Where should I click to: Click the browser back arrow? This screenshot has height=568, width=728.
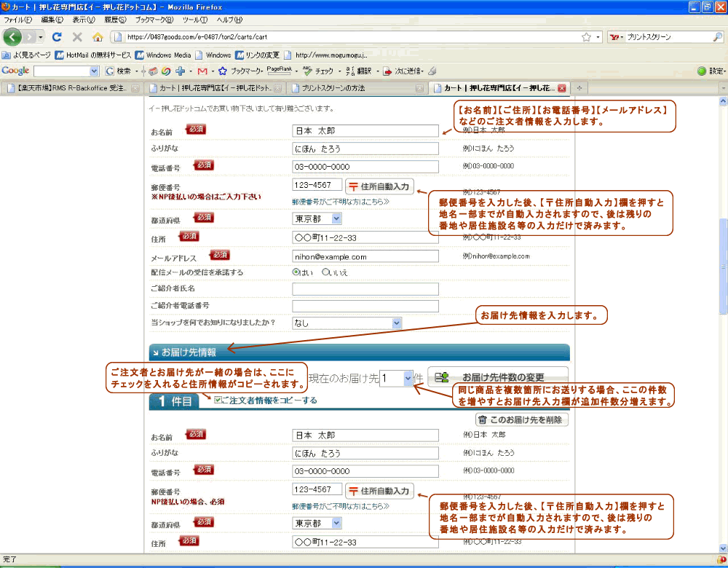pyautogui.click(x=13, y=36)
